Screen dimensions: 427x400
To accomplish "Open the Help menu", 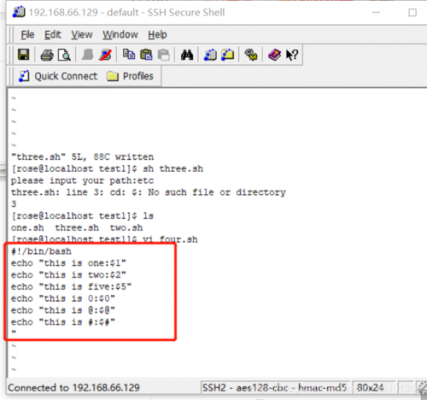I will 158,34.
